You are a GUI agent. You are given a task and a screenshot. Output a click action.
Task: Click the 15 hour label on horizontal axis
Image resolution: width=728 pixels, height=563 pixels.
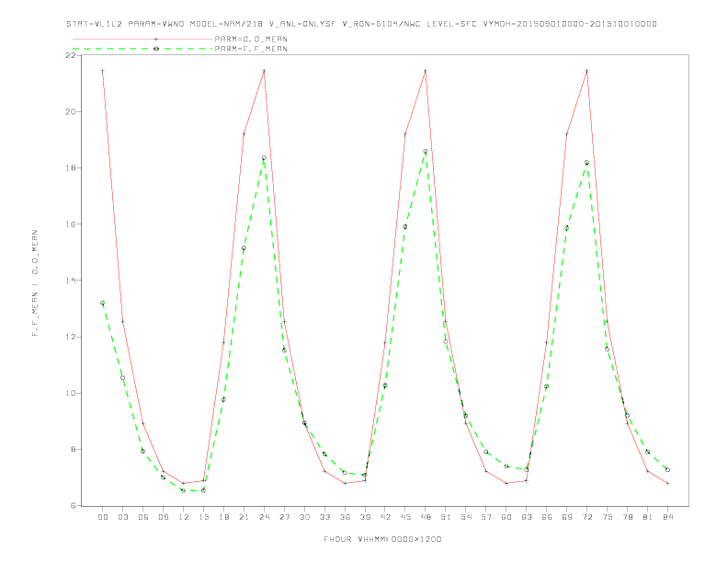point(203,517)
